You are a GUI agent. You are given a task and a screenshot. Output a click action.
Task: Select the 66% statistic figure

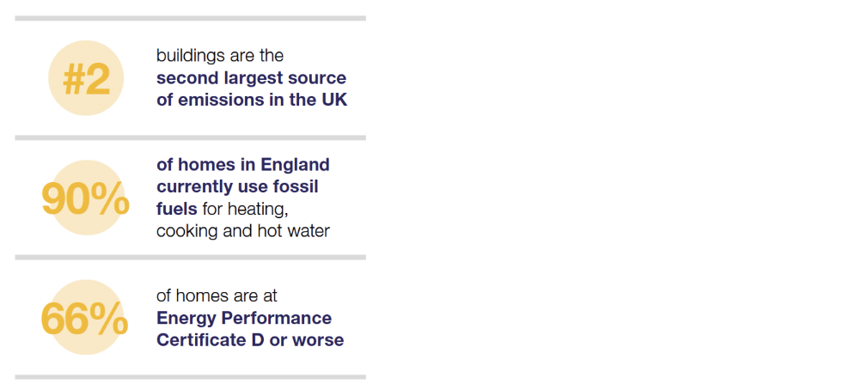85,320
